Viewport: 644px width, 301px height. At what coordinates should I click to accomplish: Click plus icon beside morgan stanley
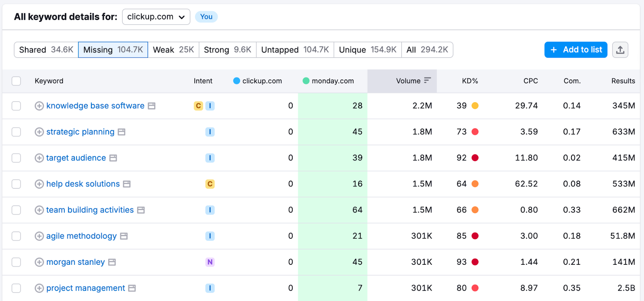click(x=39, y=262)
